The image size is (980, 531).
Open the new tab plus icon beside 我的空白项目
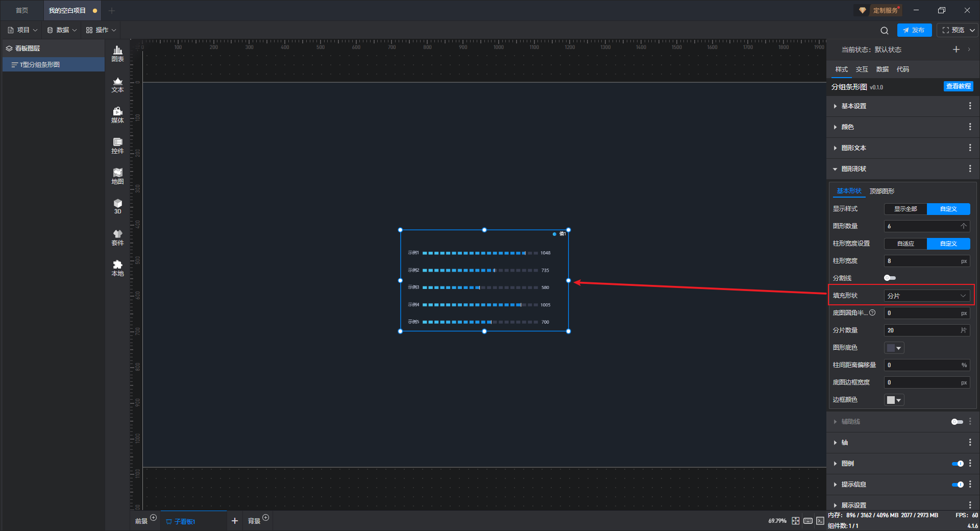pyautogui.click(x=112, y=11)
